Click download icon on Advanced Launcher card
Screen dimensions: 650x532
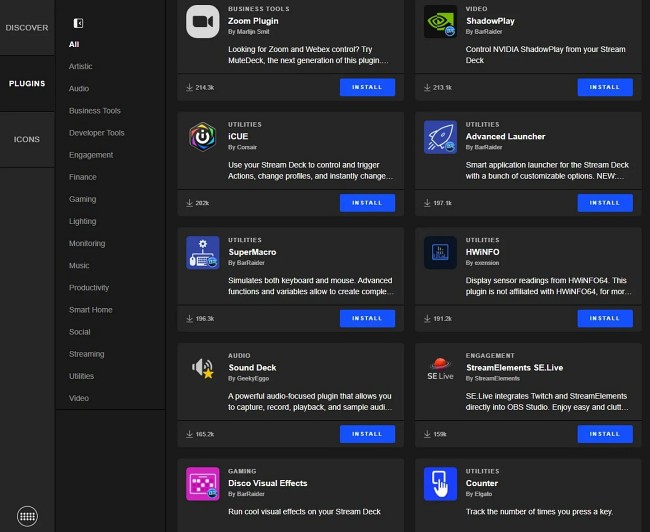(427, 203)
